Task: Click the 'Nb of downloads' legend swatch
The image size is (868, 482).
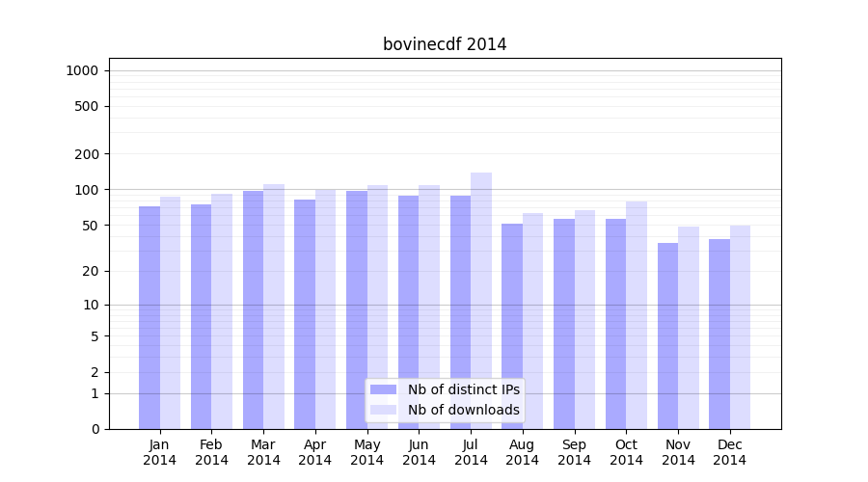Action: click(x=383, y=410)
